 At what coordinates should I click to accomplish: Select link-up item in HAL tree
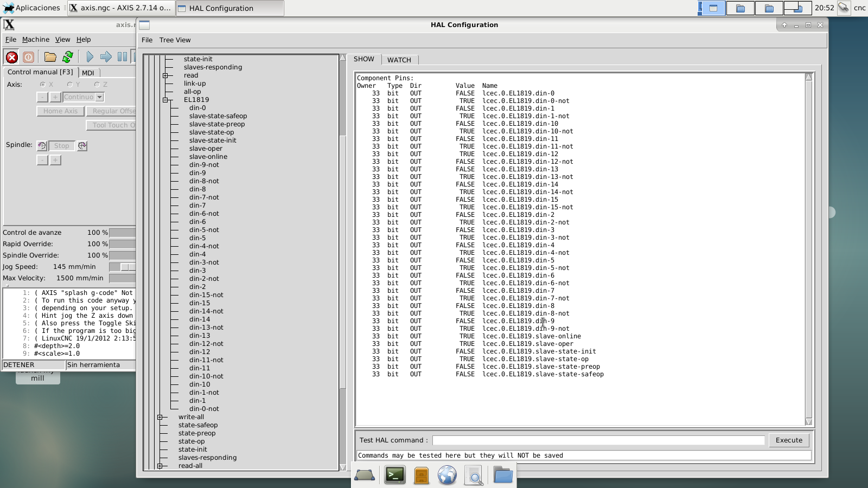tap(195, 84)
